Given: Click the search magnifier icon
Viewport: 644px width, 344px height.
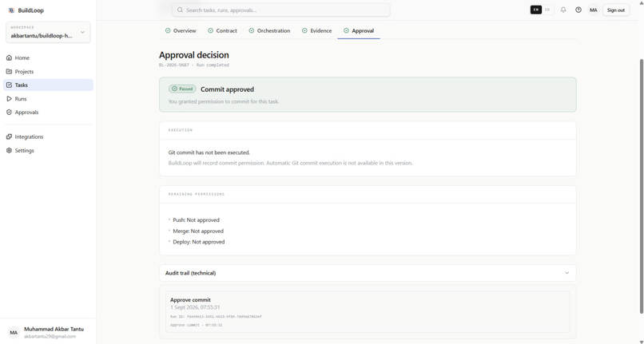Looking at the screenshot, I should point(180,10).
